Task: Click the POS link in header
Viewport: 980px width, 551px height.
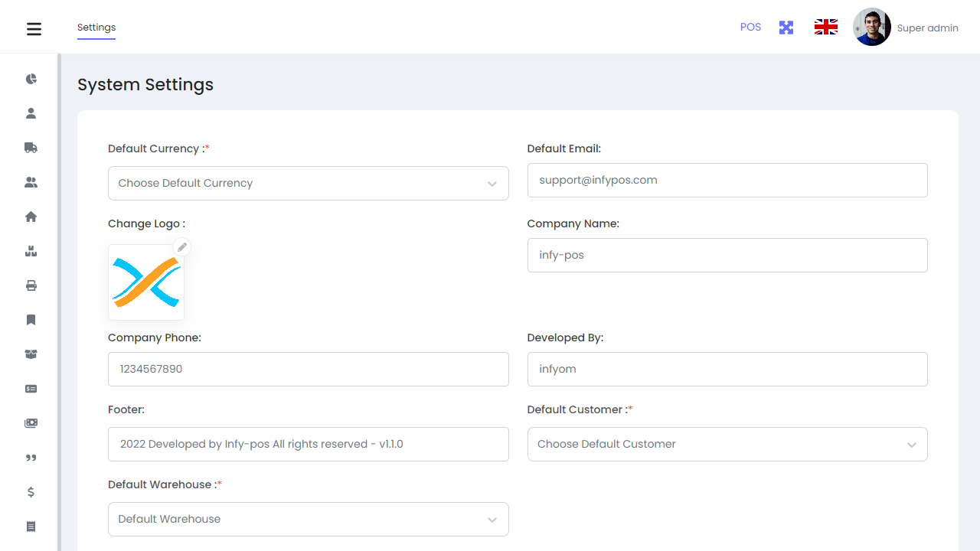Action: pos(750,28)
